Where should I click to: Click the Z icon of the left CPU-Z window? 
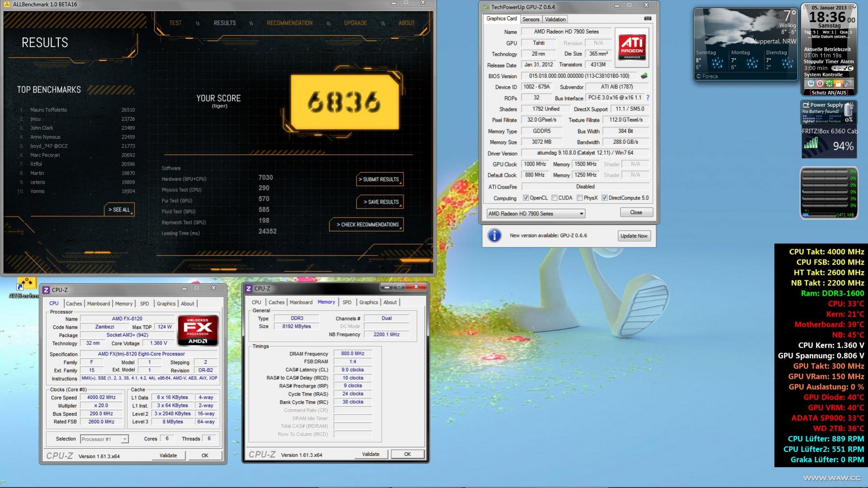(46, 290)
